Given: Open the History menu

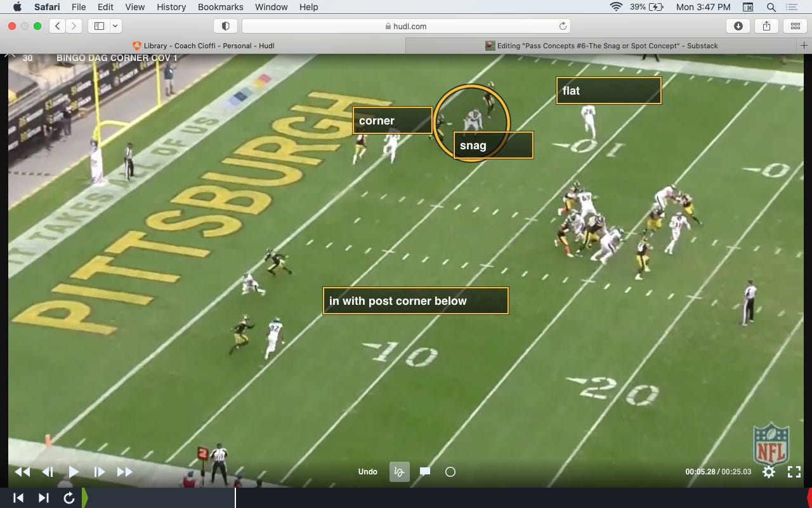Looking at the screenshot, I should coord(171,7).
